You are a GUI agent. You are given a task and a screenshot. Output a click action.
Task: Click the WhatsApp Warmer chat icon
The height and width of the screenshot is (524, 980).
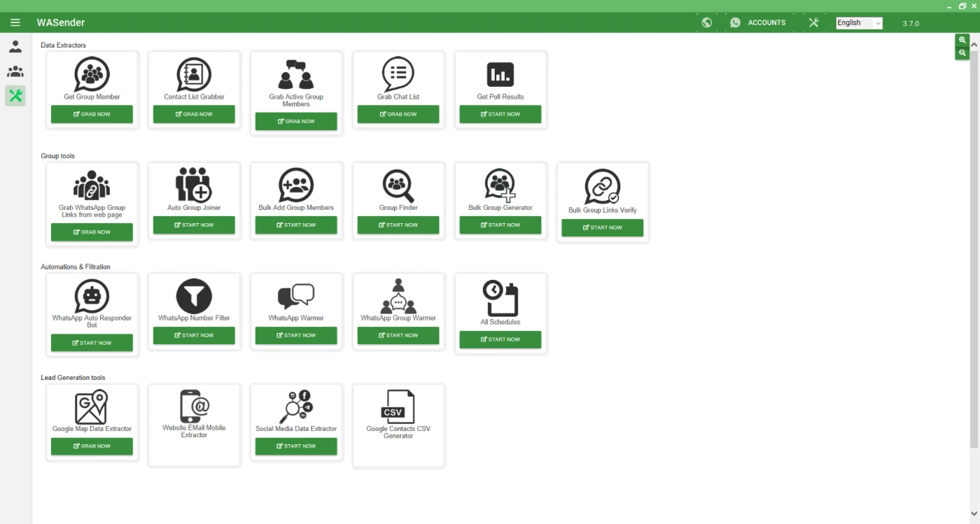(x=296, y=297)
